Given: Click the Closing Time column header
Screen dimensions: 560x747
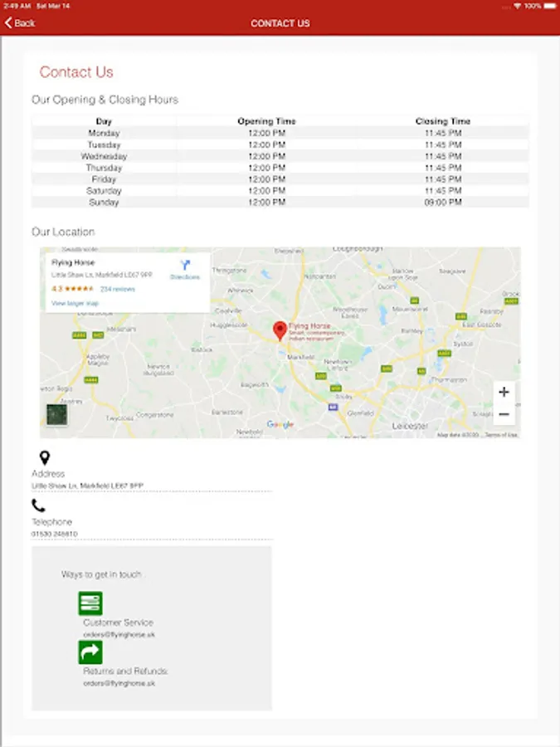Looking at the screenshot, I should point(443,121).
